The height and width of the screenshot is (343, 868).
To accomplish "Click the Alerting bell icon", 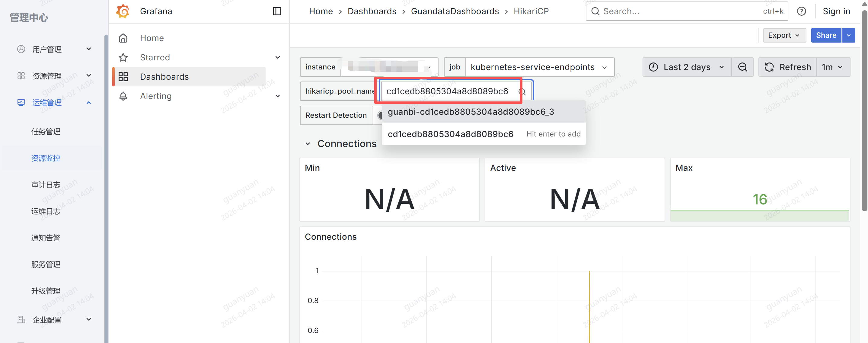I will (123, 96).
